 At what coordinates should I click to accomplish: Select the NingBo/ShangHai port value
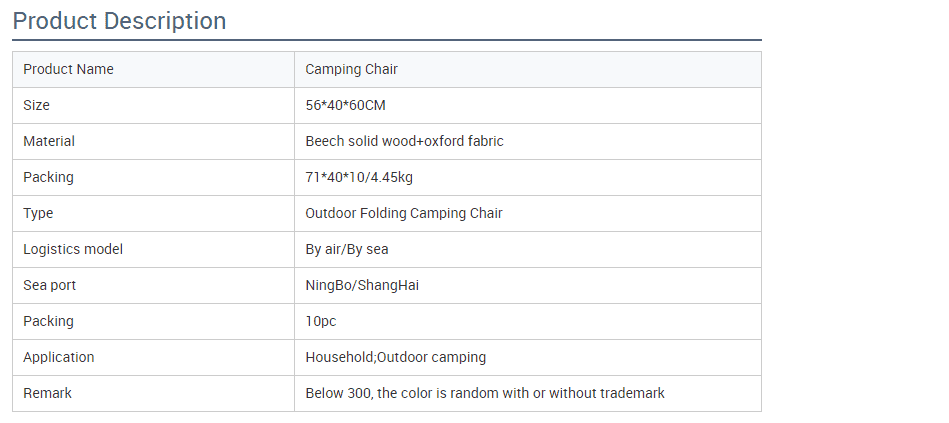coord(362,285)
